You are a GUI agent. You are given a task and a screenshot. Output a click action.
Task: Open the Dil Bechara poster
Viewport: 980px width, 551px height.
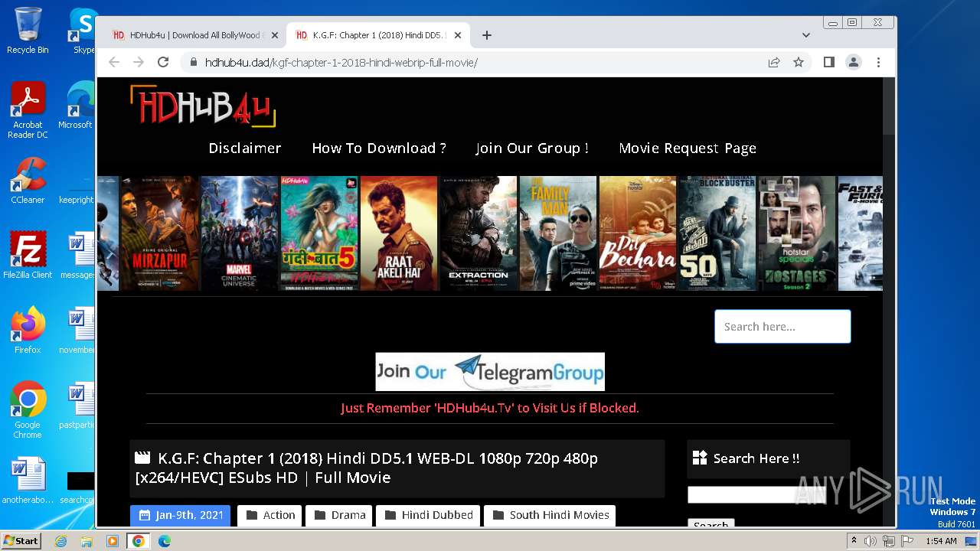point(638,233)
